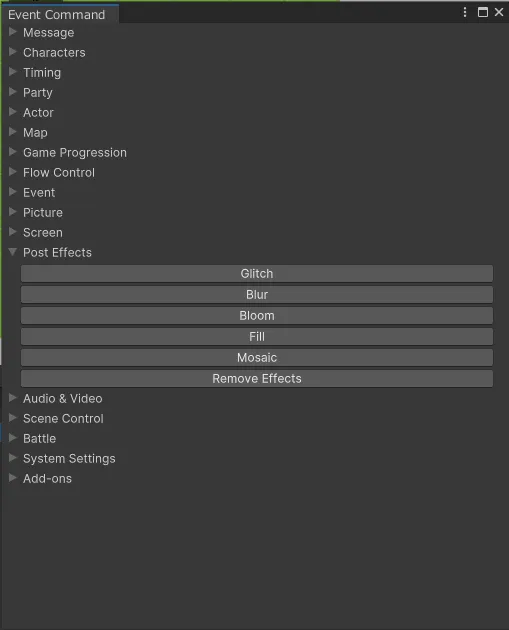Image resolution: width=509 pixels, height=630 pixels.
Task: Click the Remove Effects button
Action: coord(257,378)
